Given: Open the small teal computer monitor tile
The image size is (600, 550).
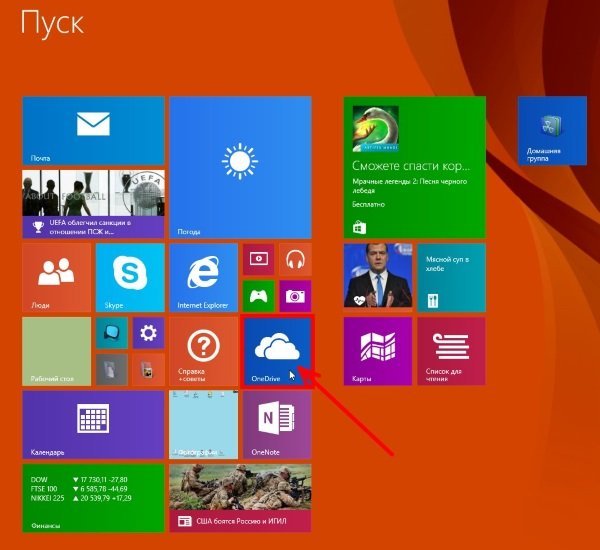Looking at the screenshot, I should tap(112, 333).
